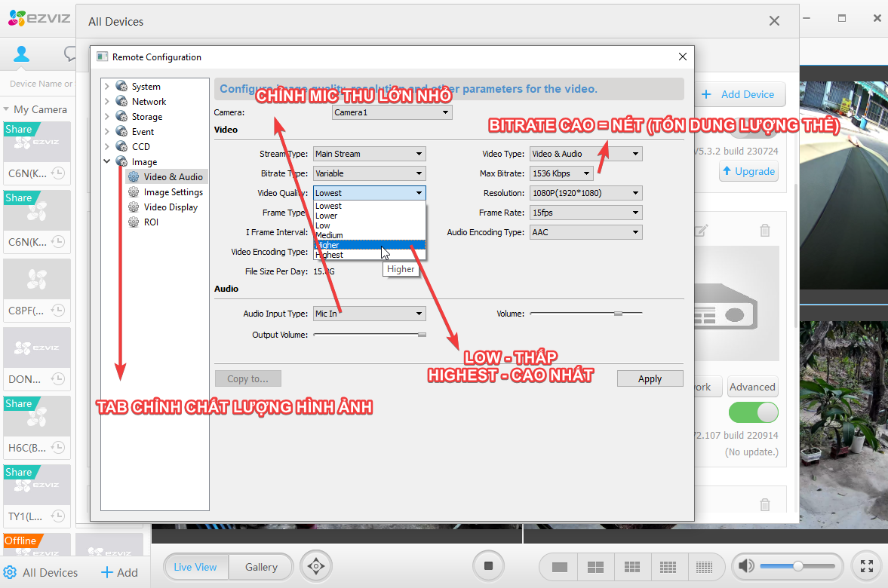The width and height of the screenshot is (888, 588).
Task: Click the fullscreen icon
Action: tap(867, 566)
